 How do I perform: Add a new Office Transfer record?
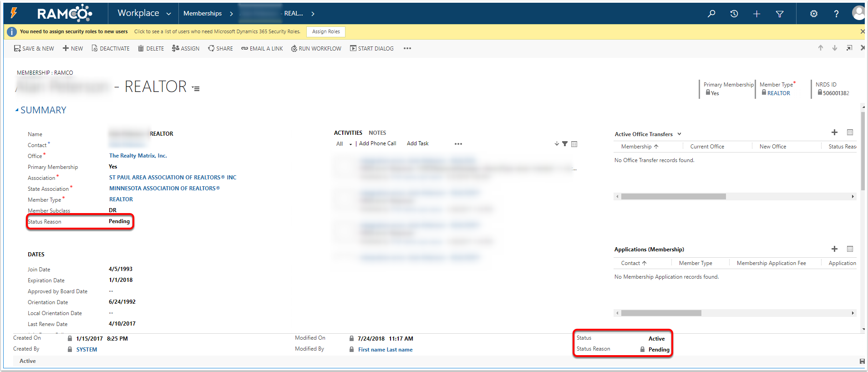[x=834, y=132]
